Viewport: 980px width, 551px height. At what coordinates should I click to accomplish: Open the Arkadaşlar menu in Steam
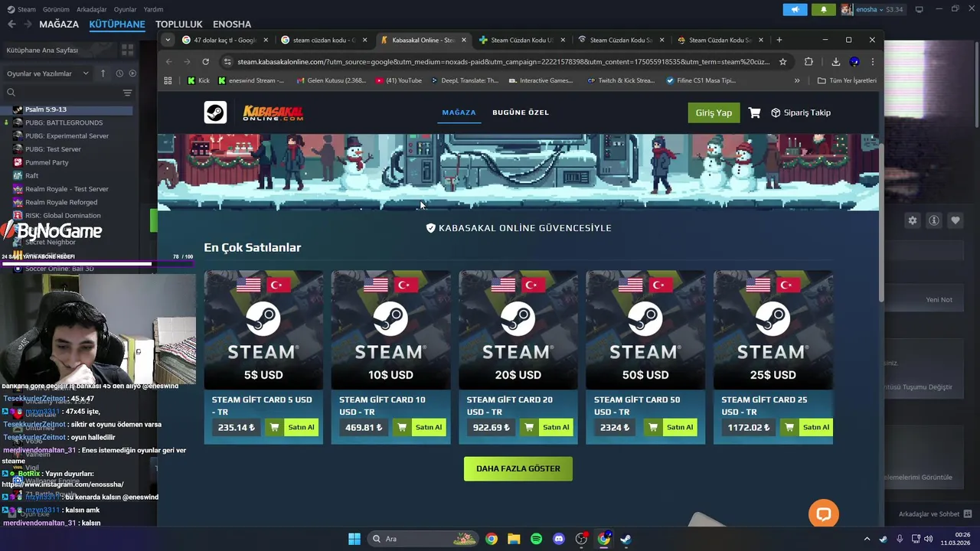point(92,9)
